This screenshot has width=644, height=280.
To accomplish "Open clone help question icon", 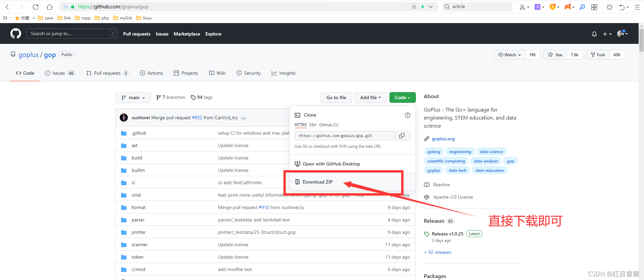I will (x=408, y=115).
